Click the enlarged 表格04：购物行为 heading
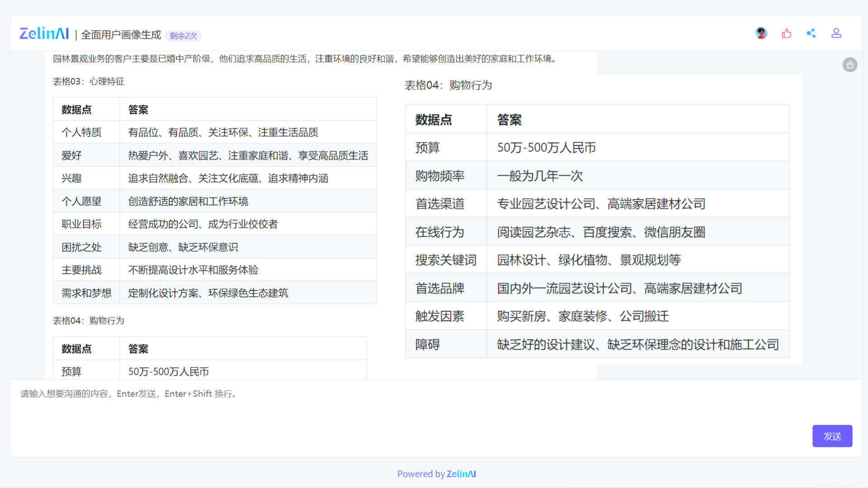 [x=448, y=85]
